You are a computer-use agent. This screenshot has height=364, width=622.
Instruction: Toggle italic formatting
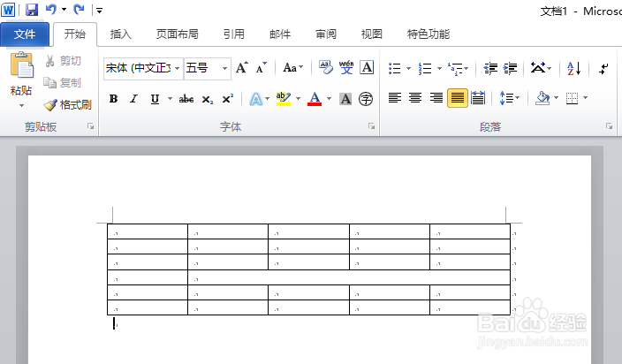pyautogui.click(x=134, y=99)
